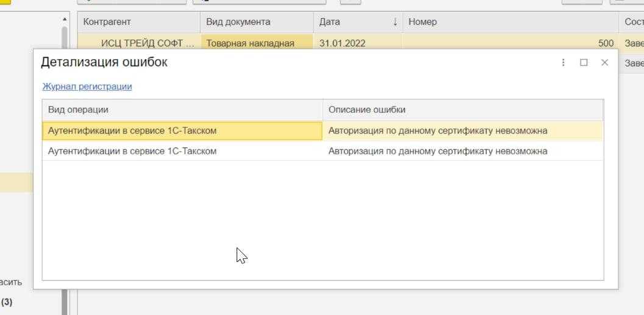The width and height of the screenshot is (644, 315).
Task: Click the Дата column header with sort arrow
Action: pos(358,22)
